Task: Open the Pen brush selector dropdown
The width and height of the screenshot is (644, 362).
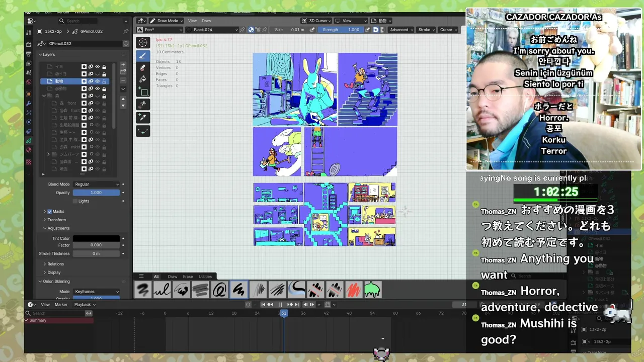Action: click(x=160, y=30)
